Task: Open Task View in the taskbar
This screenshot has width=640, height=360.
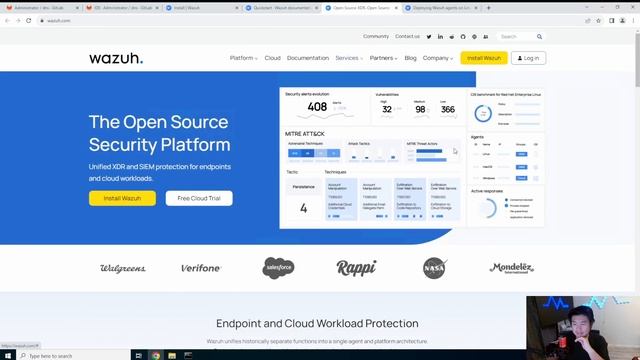Action: point(139,356)
